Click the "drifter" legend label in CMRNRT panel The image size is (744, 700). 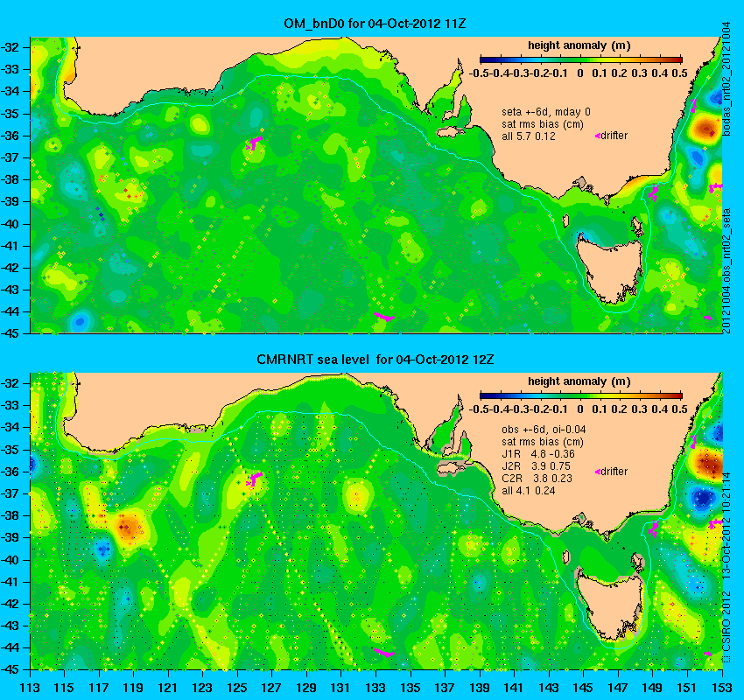coord(614,472)
